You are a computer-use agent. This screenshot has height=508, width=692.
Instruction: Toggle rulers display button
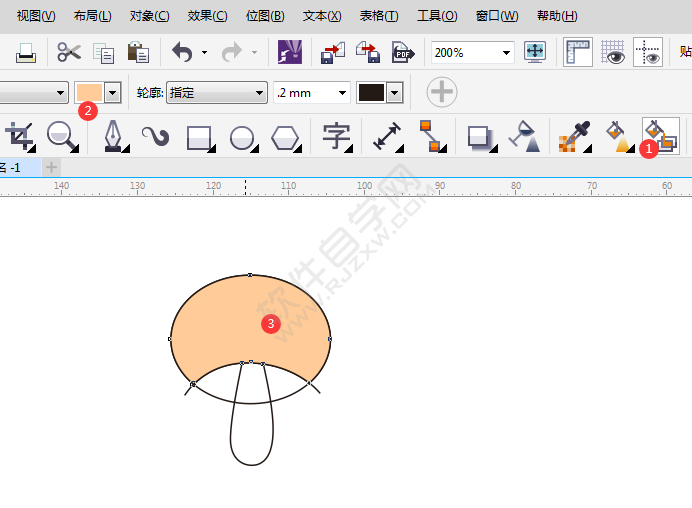pyautogui.click(x=577, y=52)
